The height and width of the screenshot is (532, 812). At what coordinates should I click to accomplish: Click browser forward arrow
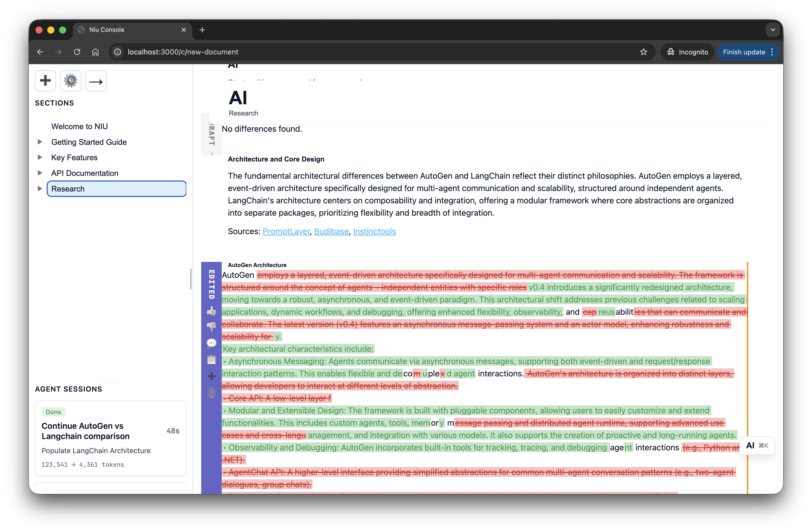coord(59,52)
